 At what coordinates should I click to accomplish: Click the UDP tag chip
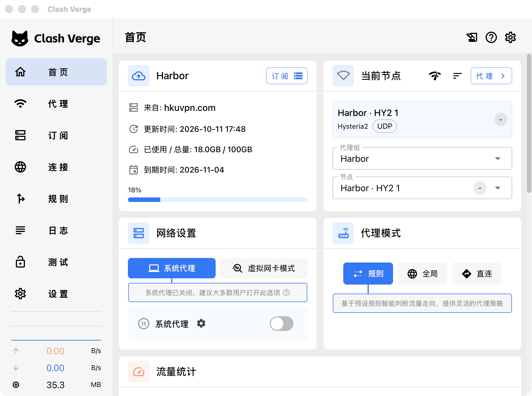pos(385,126)
